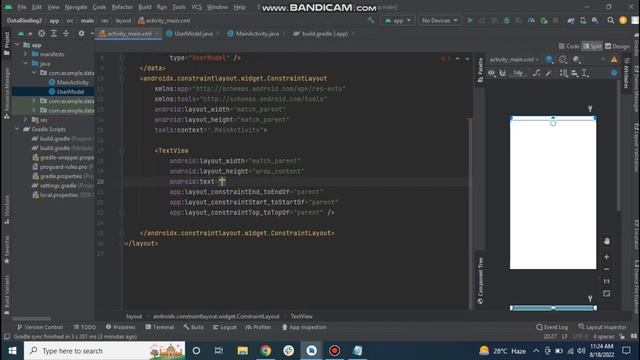Open Chrome from the taskbar

pyautogui.click(x=266, y=351)
